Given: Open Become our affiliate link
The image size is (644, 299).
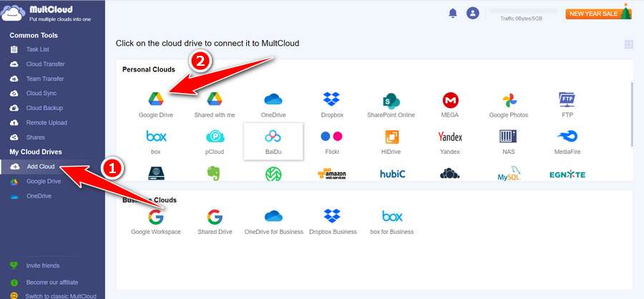Looking at the screenshot, I should (x=52, y=283).
